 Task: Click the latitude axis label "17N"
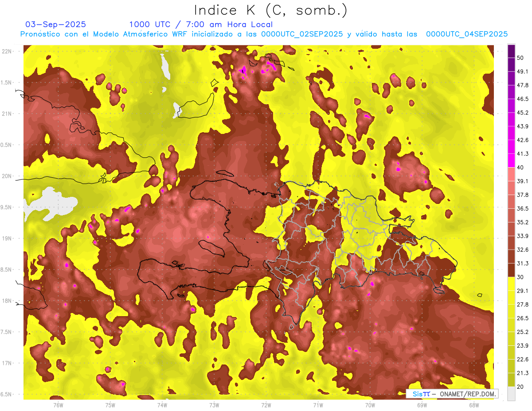[7, 363]
